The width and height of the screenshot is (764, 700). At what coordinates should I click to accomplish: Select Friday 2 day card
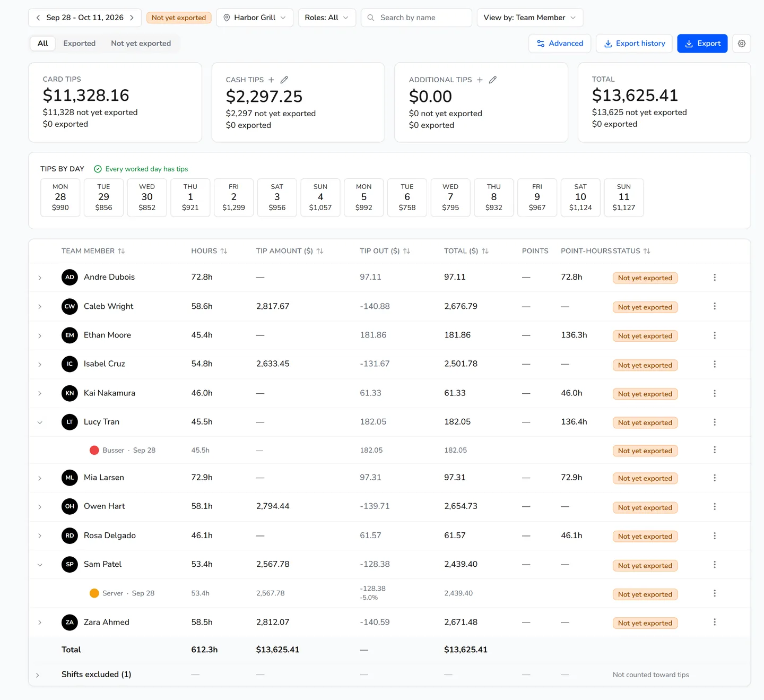pos(233,197)
